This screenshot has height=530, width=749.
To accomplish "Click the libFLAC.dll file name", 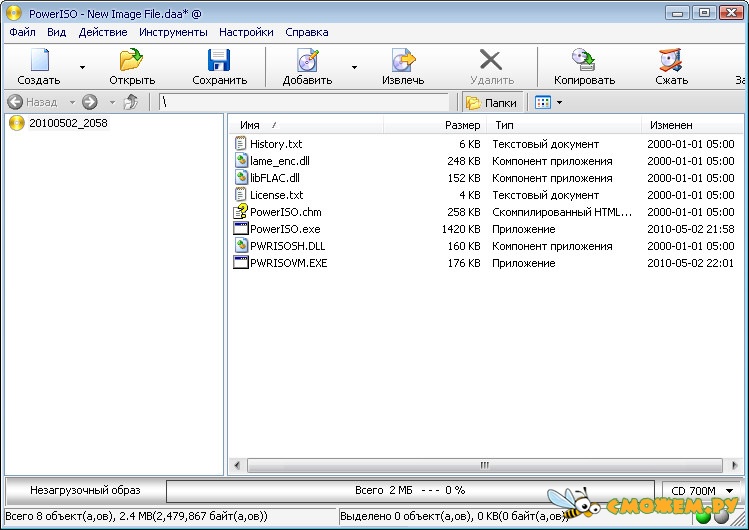I will [x=275, y=178].
